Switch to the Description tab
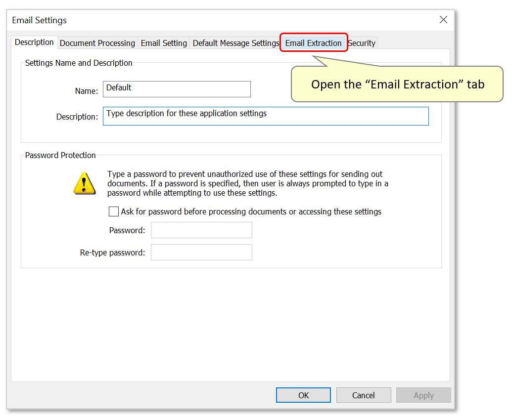Viewport: 512px width, 420px height. click(x=34, y=42)
